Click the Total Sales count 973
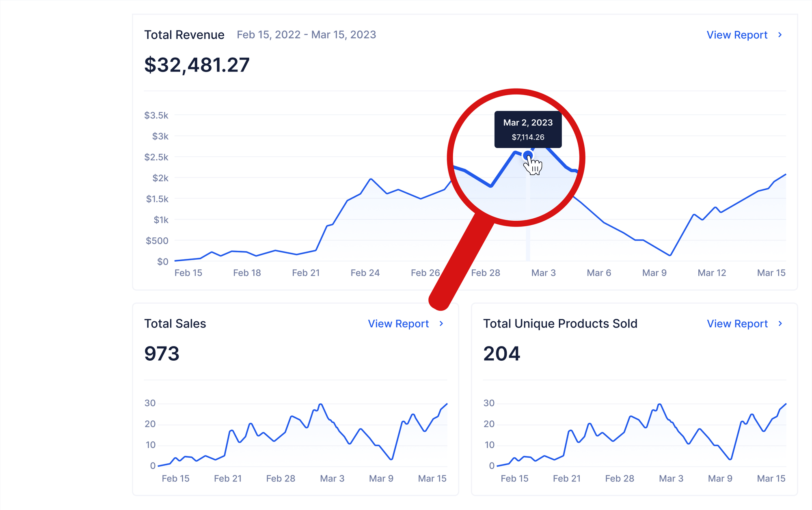812x510 pixels. 161,354
